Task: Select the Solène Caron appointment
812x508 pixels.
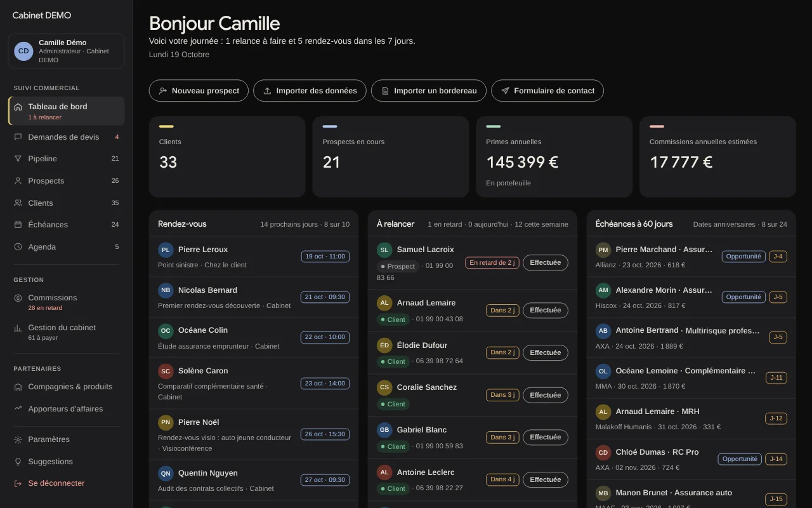Action: click(254, 384)
